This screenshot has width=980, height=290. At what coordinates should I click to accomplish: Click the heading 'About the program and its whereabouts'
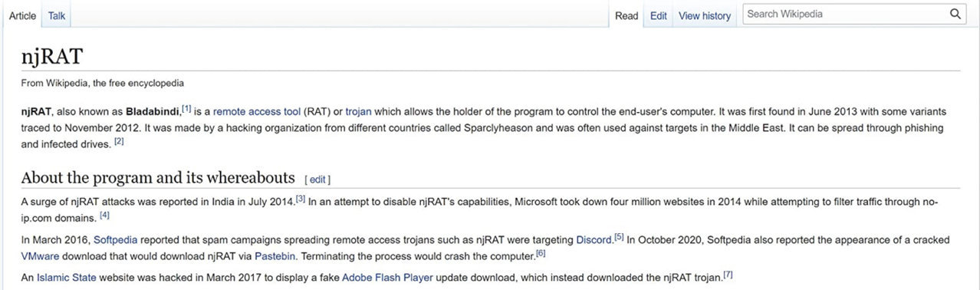[158, 178]
